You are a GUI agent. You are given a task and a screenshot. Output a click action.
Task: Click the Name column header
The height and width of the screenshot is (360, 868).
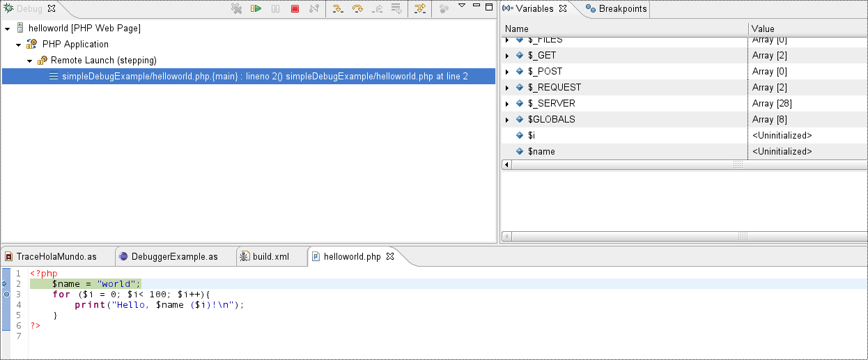tap(624, 29)
